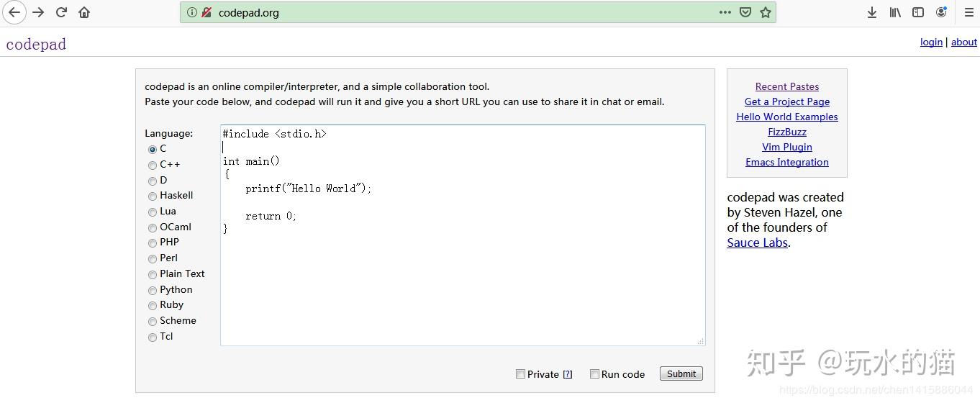Follow the Sauce Labs link
The width and height of the screenshot is (980, 403).
[x=757, y=243]
